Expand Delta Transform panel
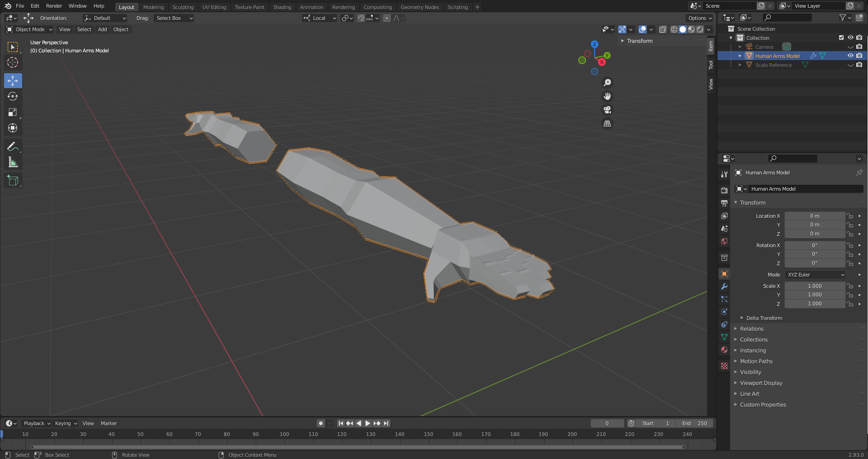The height and width of the screenshot is (459, 868). pos(764,318)
